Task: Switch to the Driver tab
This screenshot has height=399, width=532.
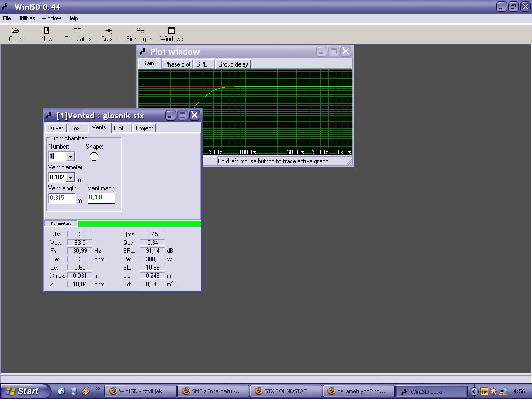Action: 56,128
